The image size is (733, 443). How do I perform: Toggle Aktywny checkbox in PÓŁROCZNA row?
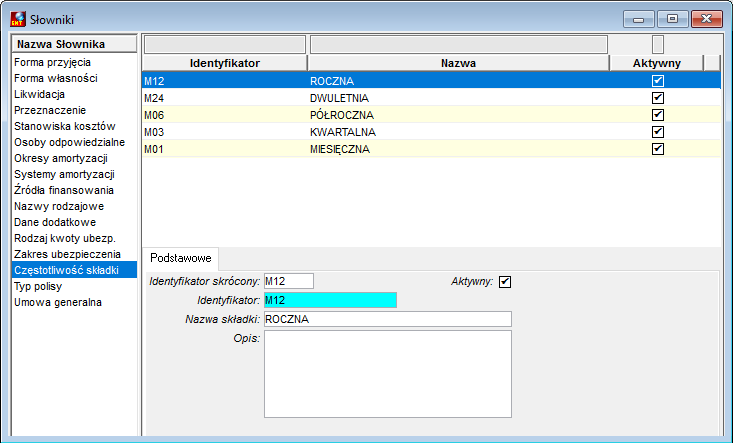[x=658, y=115]
